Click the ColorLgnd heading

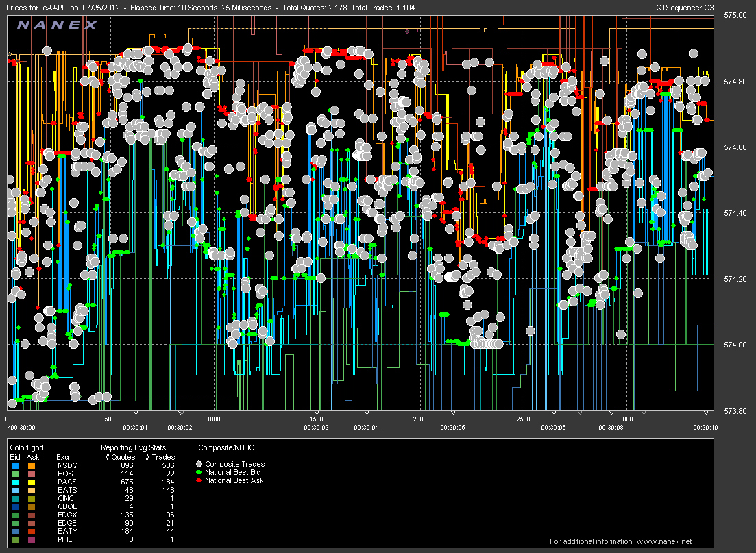(27, 447)
